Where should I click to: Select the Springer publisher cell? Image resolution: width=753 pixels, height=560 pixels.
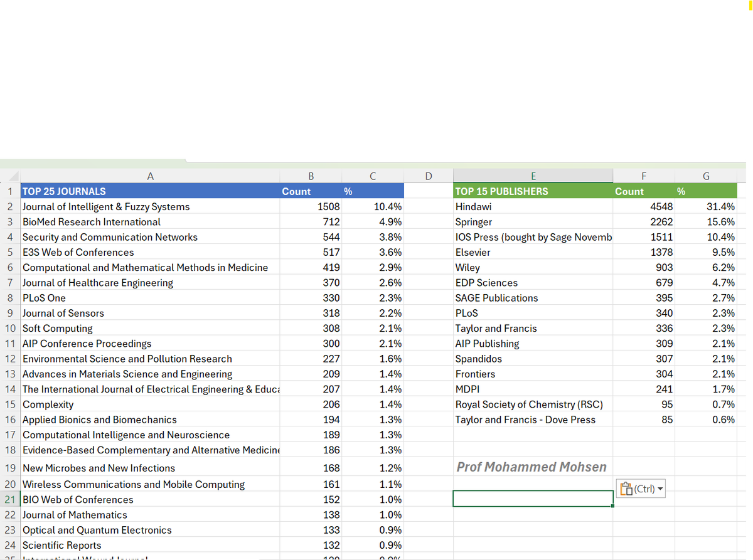pyautogui.click(x=533, y=221)
